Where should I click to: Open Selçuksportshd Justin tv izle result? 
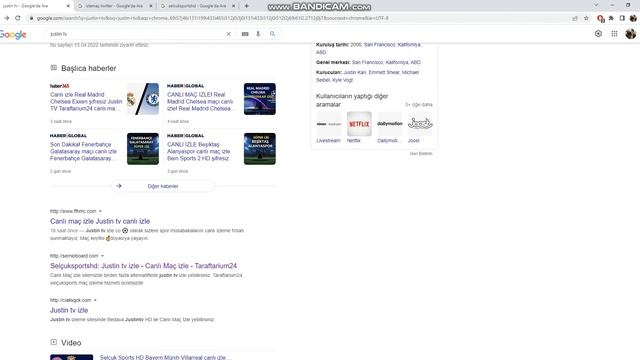click(143, 265)
